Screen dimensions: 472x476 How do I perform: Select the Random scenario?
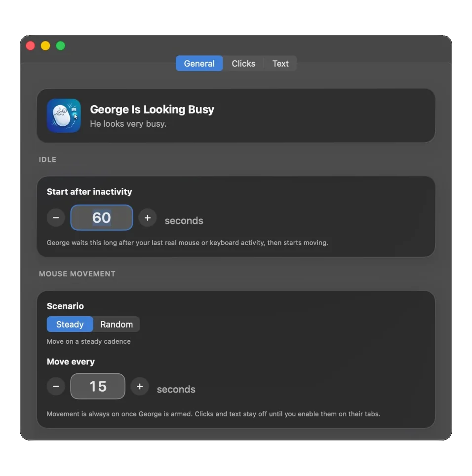(117, 324)
